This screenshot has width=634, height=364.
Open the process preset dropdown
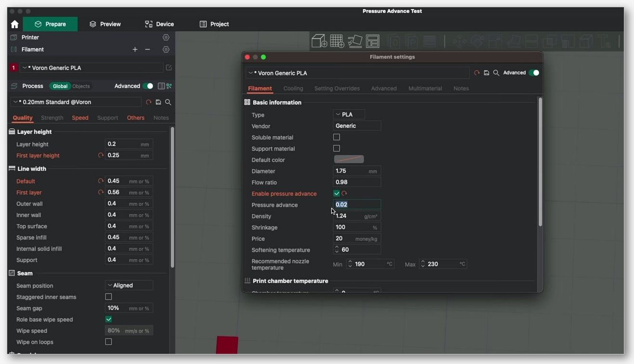coord(76,102)
